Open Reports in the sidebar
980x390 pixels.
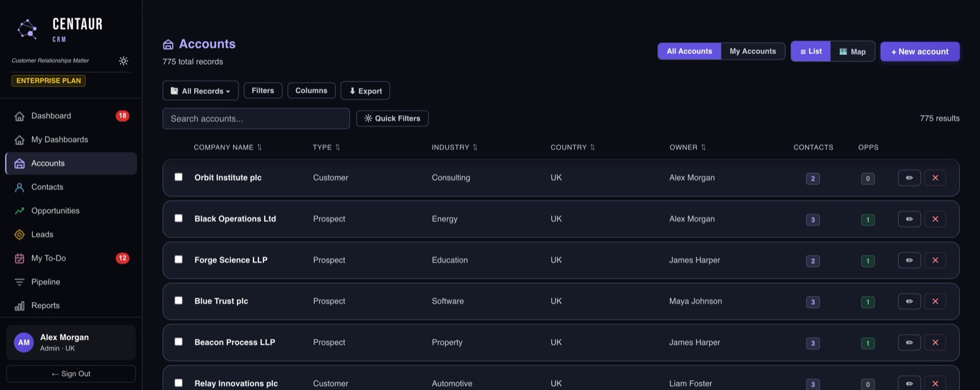(71, 306)
